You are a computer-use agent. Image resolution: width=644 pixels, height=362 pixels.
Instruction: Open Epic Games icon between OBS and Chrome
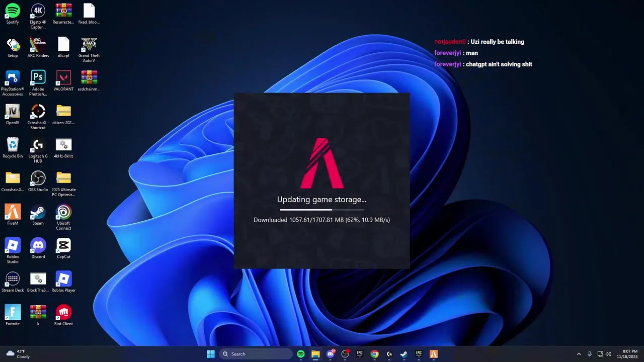click(360, 354)
